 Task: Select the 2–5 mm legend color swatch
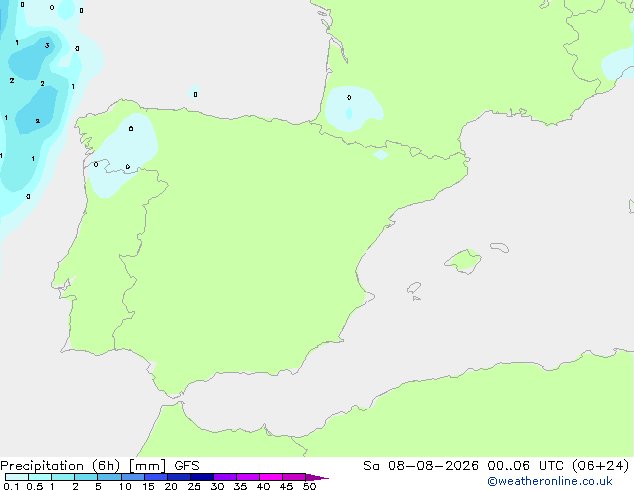point(86,477)
